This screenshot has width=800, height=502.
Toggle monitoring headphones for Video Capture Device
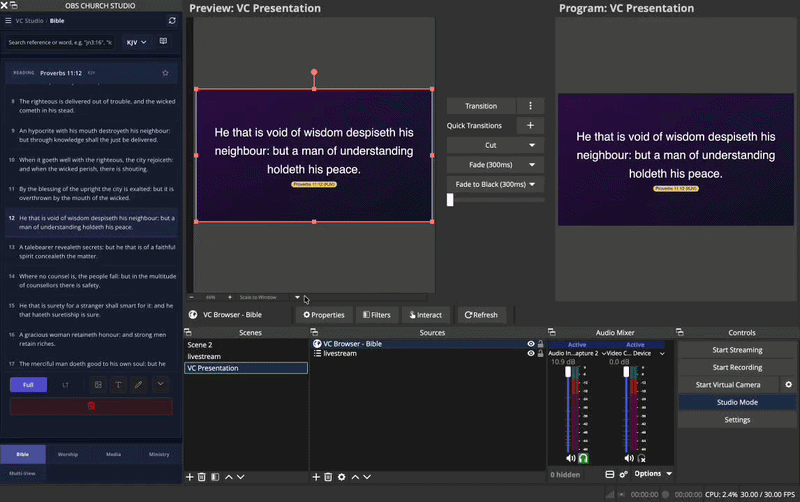pyautogui.click(x=642, y=458)
